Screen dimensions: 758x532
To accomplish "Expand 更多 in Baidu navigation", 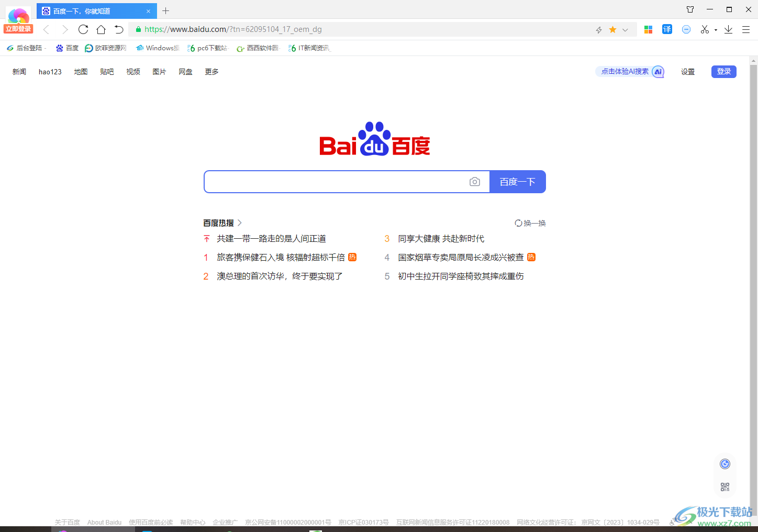I will click(211, 72).
